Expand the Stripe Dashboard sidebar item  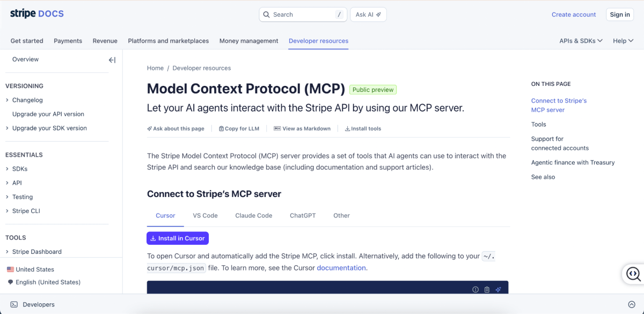point(7,252)
